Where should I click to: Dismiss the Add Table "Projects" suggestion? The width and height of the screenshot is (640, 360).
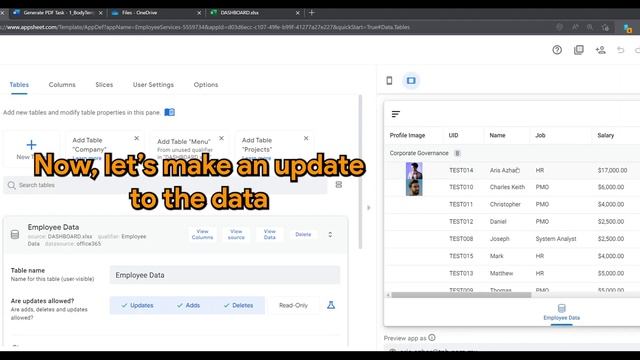click(x=306, y=138)
